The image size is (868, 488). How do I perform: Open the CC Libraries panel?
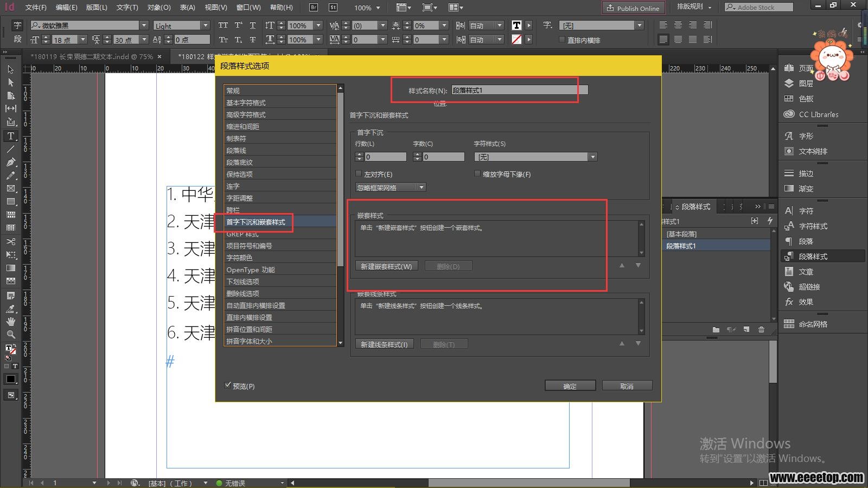point(811,114)
